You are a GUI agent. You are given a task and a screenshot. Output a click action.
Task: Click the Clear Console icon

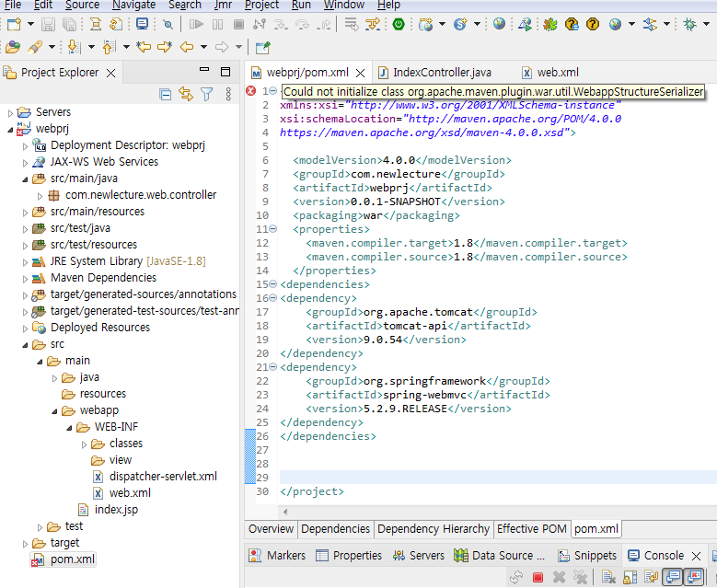tap(608, 578)
